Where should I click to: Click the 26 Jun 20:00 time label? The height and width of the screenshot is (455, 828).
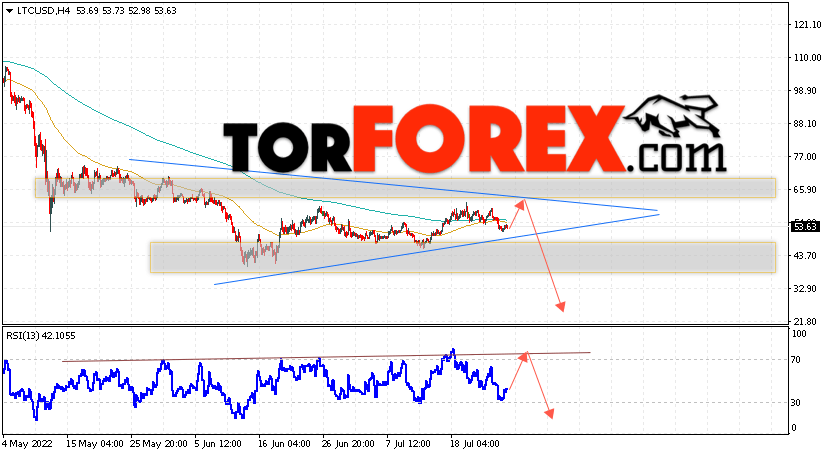coord(351,444)
